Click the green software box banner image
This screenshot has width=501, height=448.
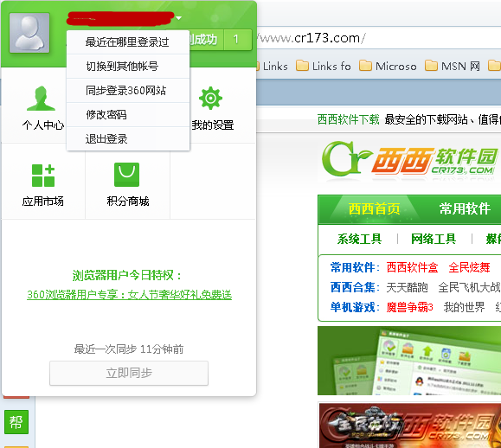[409, 361]
